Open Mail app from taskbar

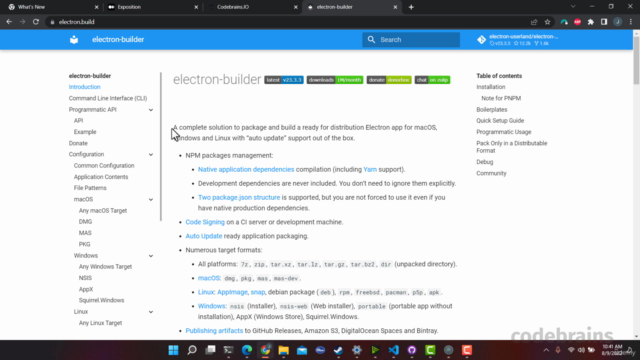click(x=302, y=350)
